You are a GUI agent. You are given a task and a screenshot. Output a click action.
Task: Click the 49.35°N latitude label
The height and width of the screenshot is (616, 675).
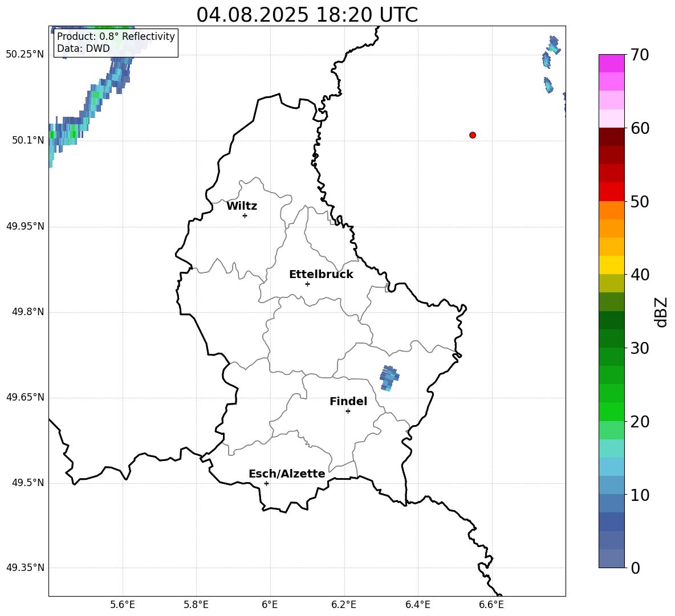click(x=25, y=568)
